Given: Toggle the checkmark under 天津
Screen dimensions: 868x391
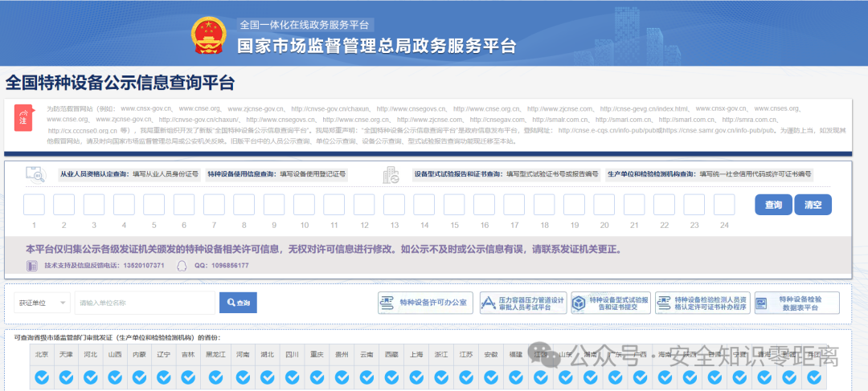Looking at the screenshot, I should tap(66, 377).
